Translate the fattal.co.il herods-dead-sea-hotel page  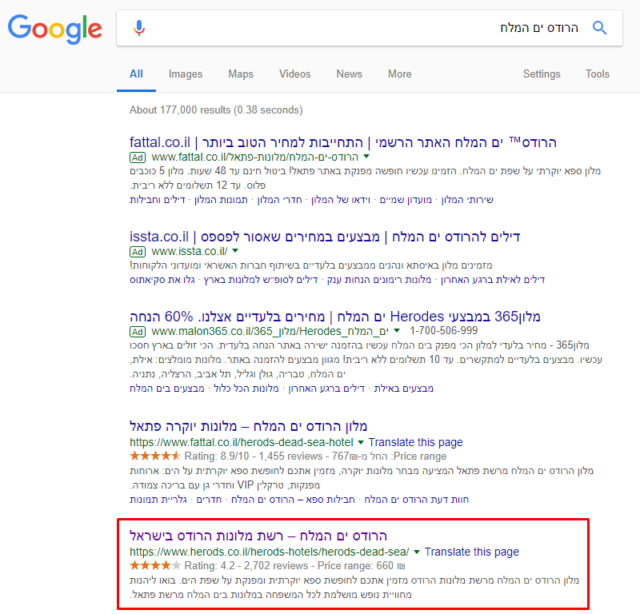[x=416, y=442]
